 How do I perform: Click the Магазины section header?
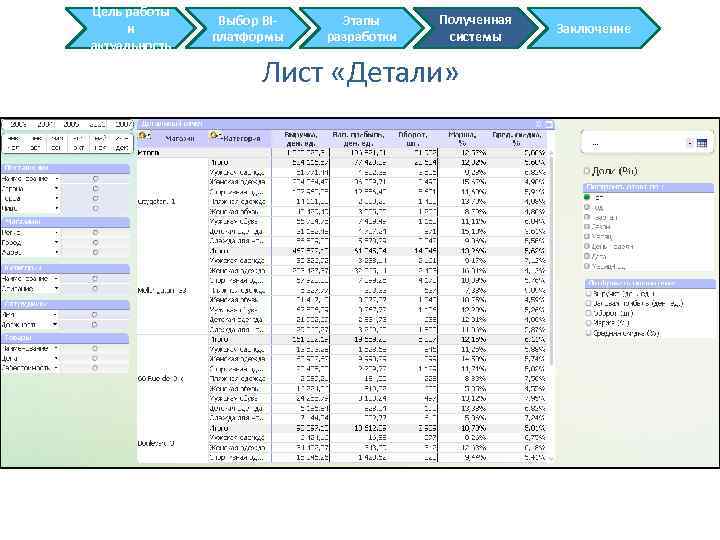pyautogui.click(x=66, y=222)
